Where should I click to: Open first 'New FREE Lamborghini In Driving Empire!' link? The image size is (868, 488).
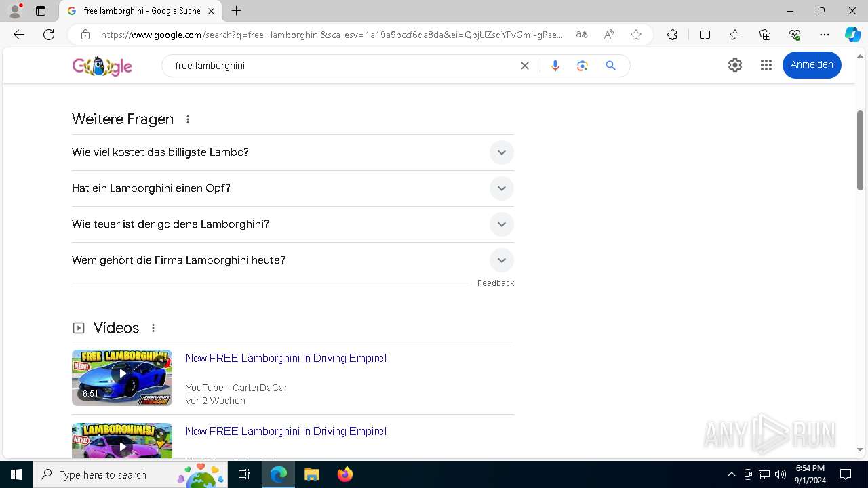[286, 358]
